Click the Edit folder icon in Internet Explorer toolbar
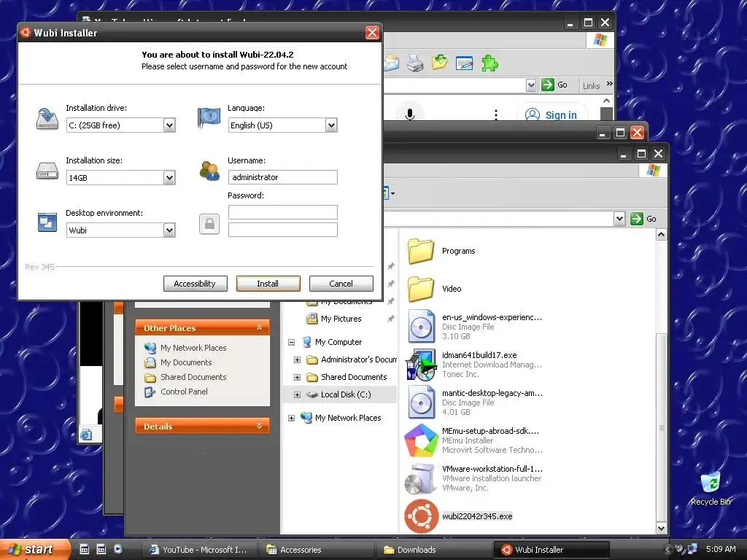 [439, 63]
